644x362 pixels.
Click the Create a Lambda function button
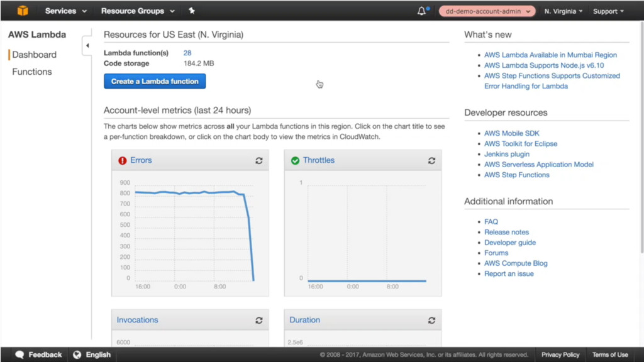155,81
